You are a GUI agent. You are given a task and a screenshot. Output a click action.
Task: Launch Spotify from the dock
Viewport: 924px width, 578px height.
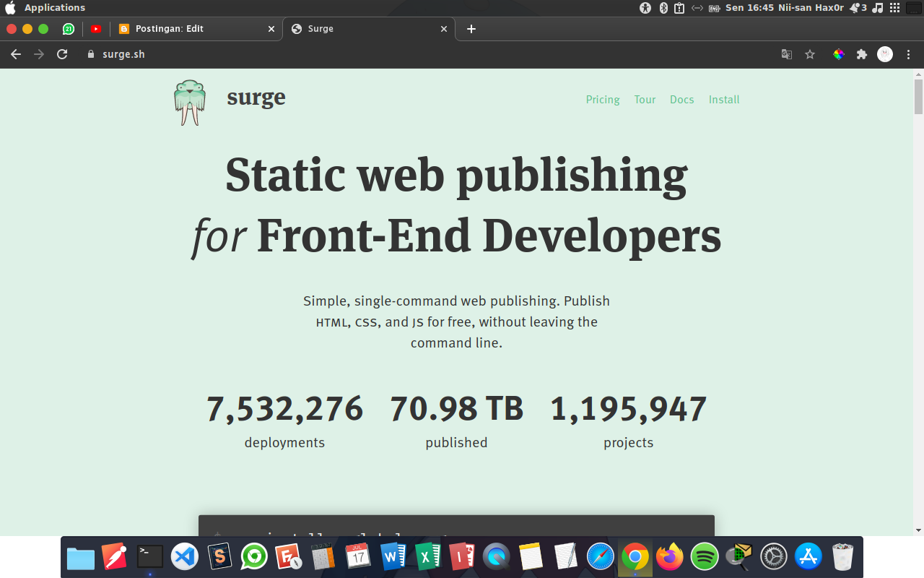coord(705,557)
